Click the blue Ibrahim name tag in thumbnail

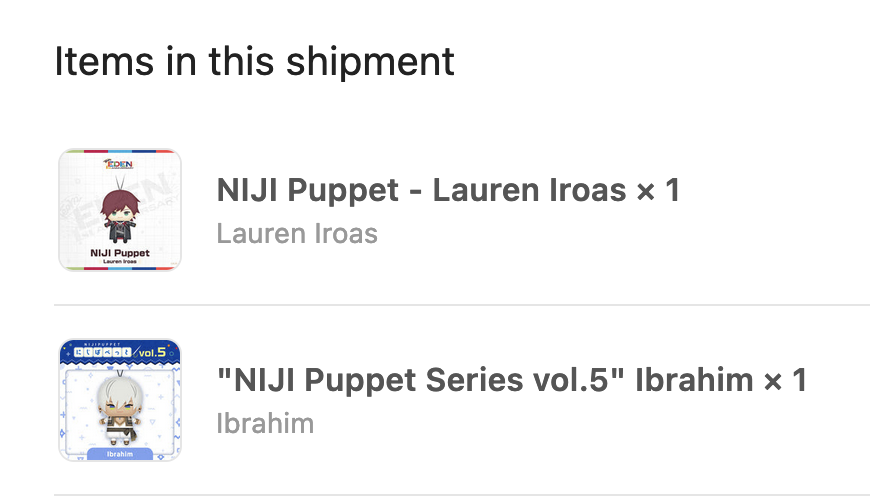click(x=120, y=454)
